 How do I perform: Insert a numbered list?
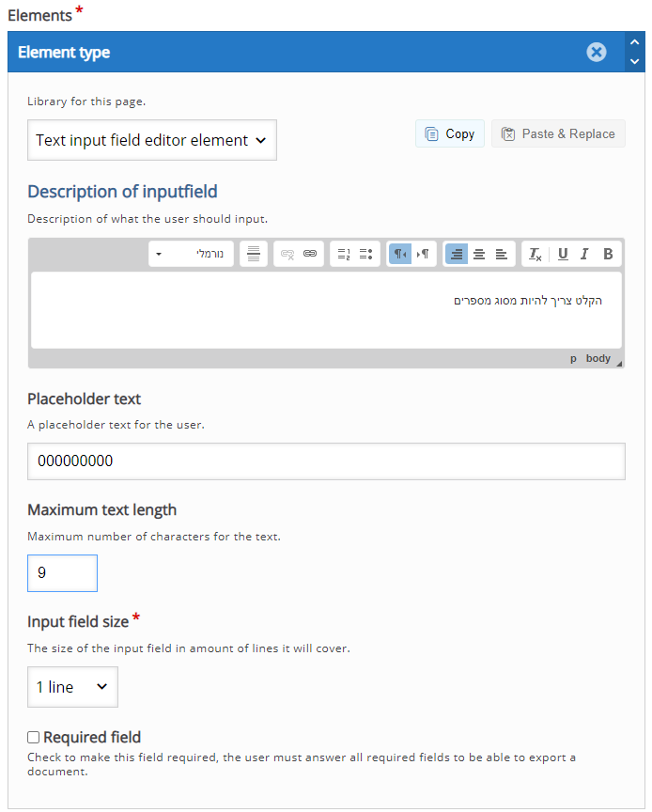coord(343,254)
